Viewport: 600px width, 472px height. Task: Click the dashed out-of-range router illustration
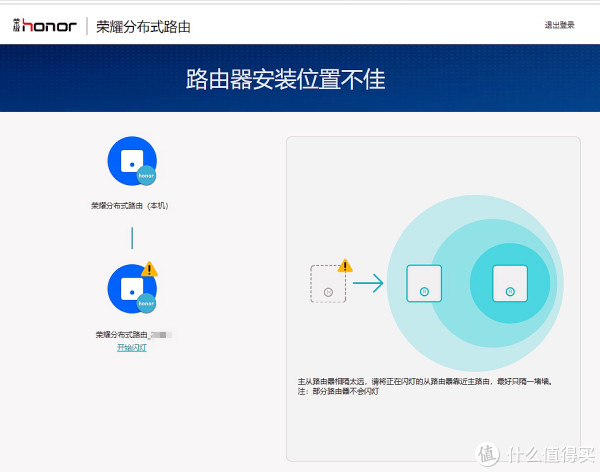tap(328, 284)
